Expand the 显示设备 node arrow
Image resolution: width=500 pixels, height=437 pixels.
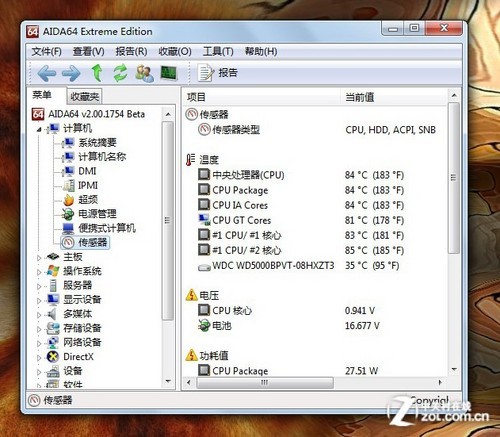click(x=39, y=300)
